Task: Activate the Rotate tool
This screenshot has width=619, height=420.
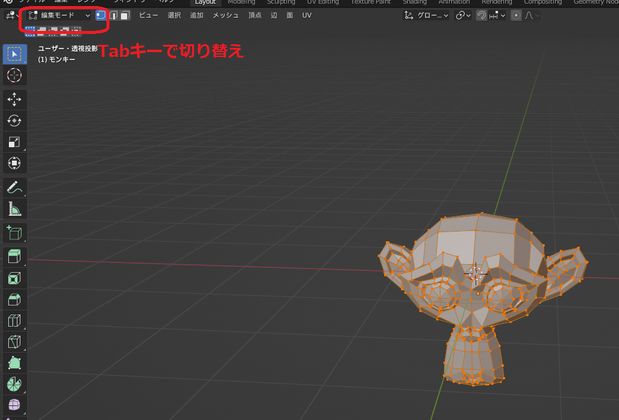Action: coord(15,121)
